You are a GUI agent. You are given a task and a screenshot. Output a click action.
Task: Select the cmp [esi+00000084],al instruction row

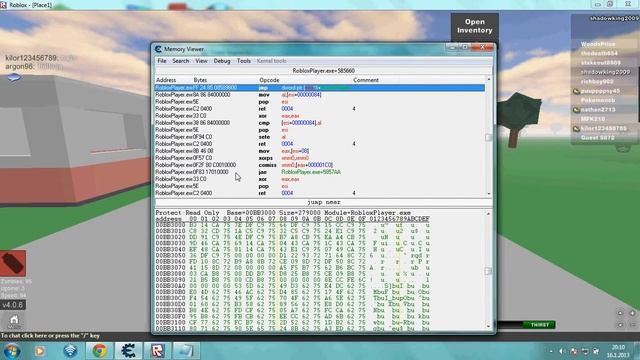pyautogui.click(x=320, y=123)
